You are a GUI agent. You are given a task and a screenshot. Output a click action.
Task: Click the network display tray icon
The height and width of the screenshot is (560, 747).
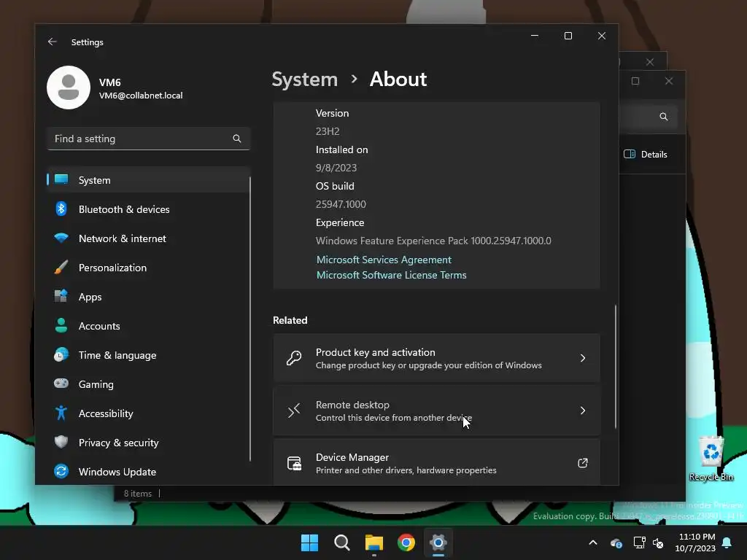pos(639,542)
